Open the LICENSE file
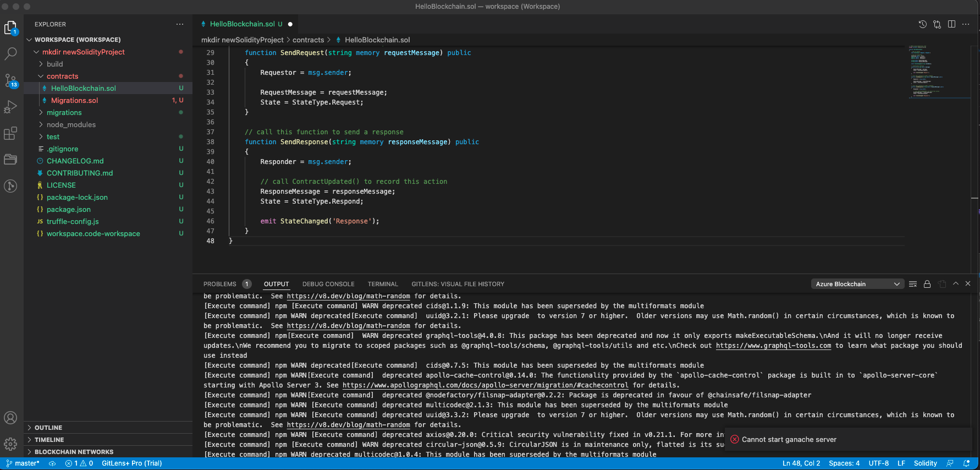 pyautogui.click(x=108, y=185)
